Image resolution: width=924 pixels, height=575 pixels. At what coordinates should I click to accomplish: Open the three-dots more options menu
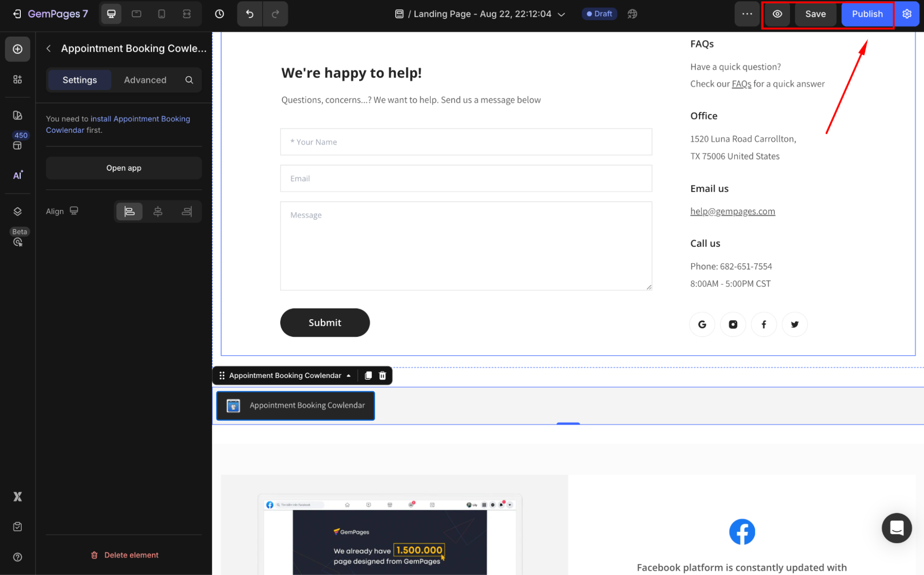point(747,14)
